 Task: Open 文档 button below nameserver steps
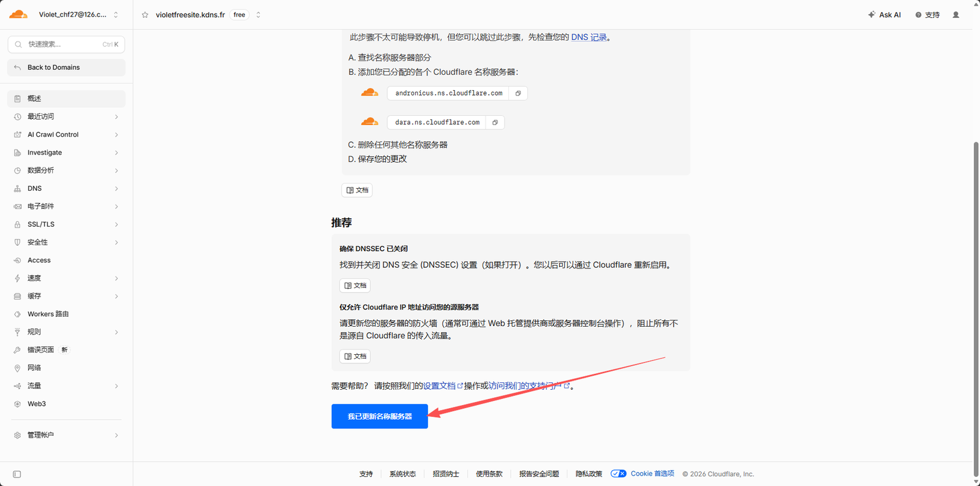click(x=357, y=190)
